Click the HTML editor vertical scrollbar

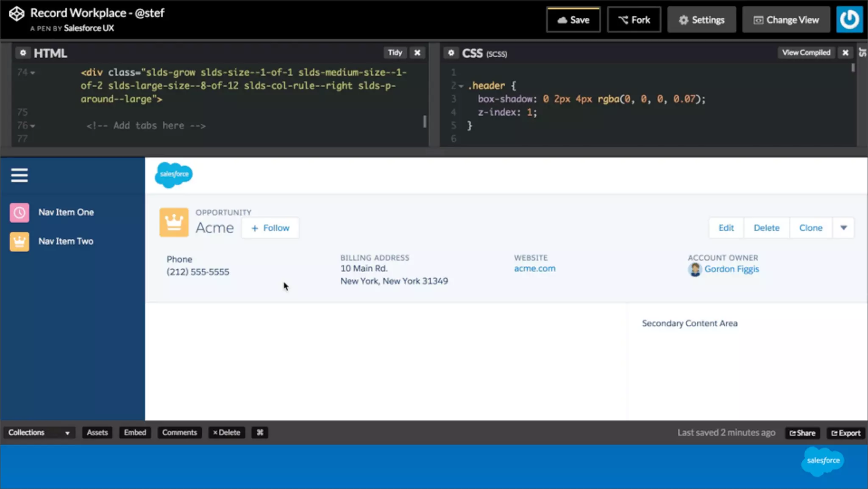[424, 122]
